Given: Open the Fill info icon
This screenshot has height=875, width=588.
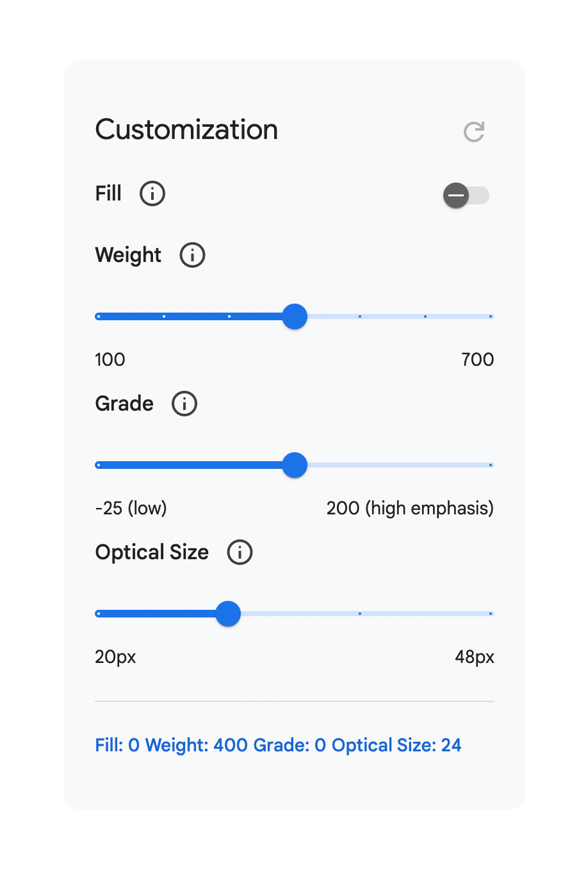Looking at the screenshot, I should (152, 193).
